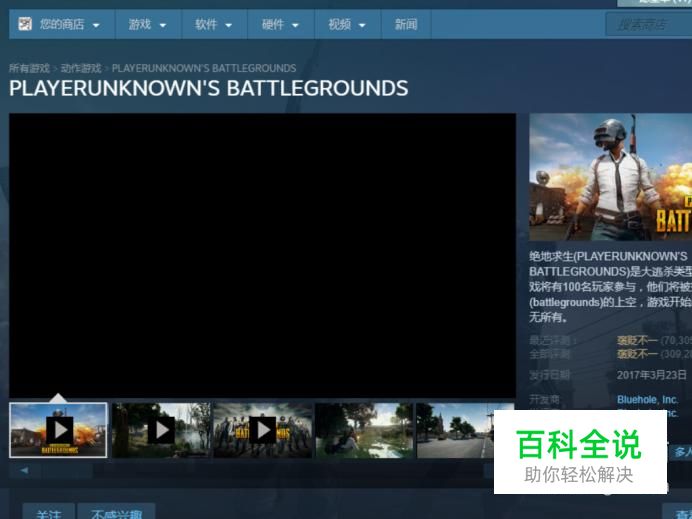Open the recent reviews 褒贬不一 summary
Viewport: 692px width, 519px height.
(637, 340)
